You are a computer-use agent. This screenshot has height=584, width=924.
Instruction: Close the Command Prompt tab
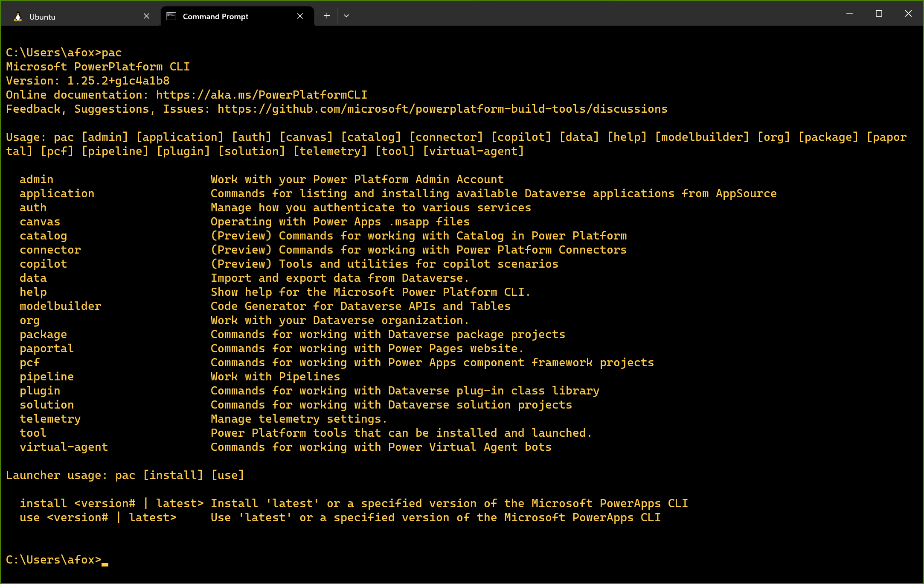click(300, 16)
